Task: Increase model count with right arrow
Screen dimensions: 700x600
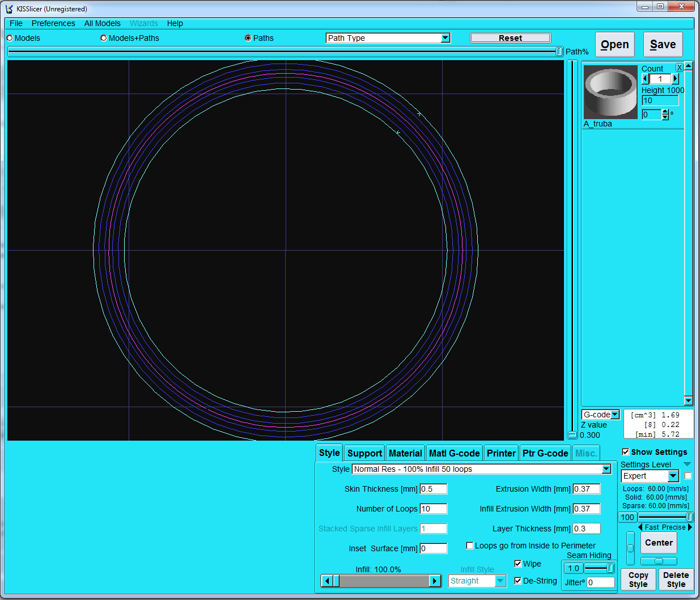Action: pos(675,79)
